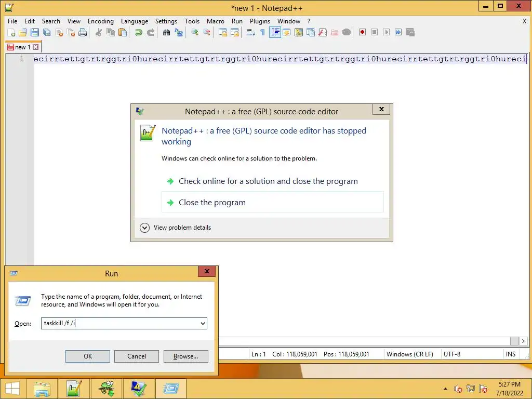Click the Redo arrow icon

(x=150, y=33)
